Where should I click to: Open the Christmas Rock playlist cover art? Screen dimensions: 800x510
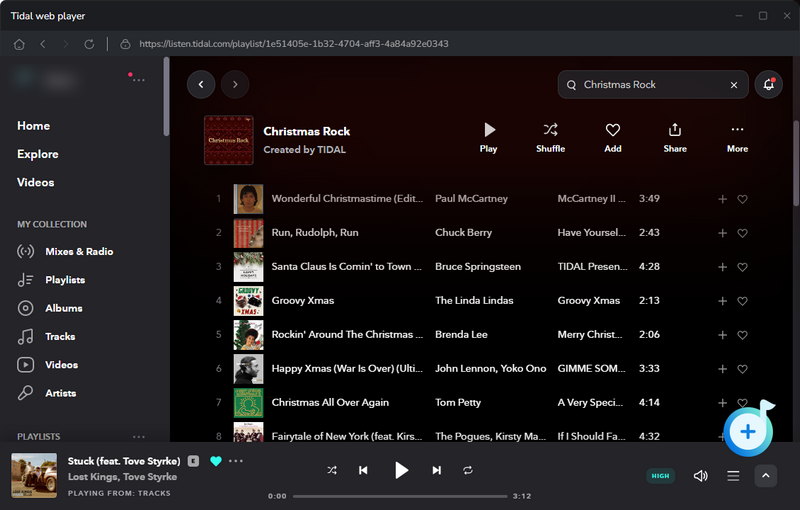[x=229, y=140]
